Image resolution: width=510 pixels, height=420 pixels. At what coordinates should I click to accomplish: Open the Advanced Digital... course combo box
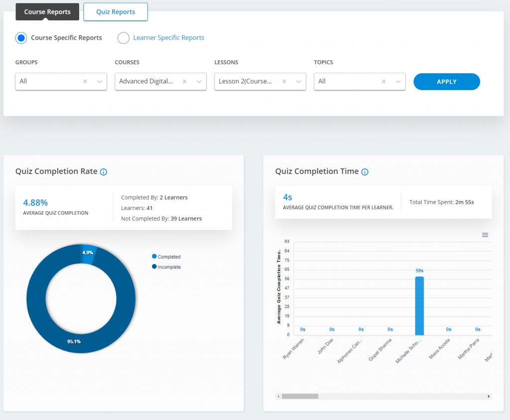161,82
